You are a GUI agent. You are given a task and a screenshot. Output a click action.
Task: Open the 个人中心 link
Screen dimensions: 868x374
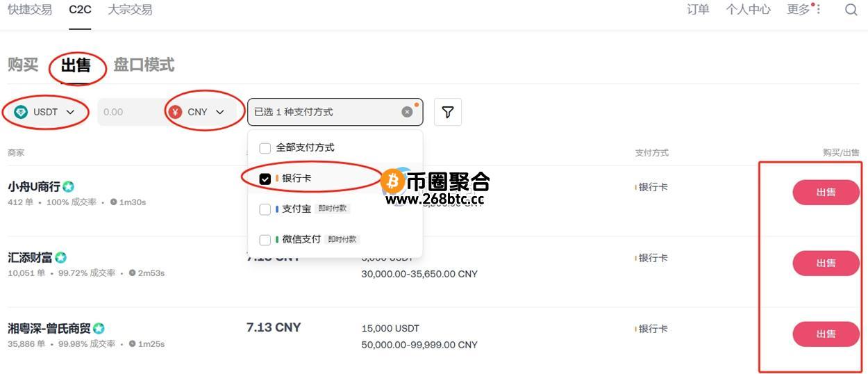(x=749, y=10)
